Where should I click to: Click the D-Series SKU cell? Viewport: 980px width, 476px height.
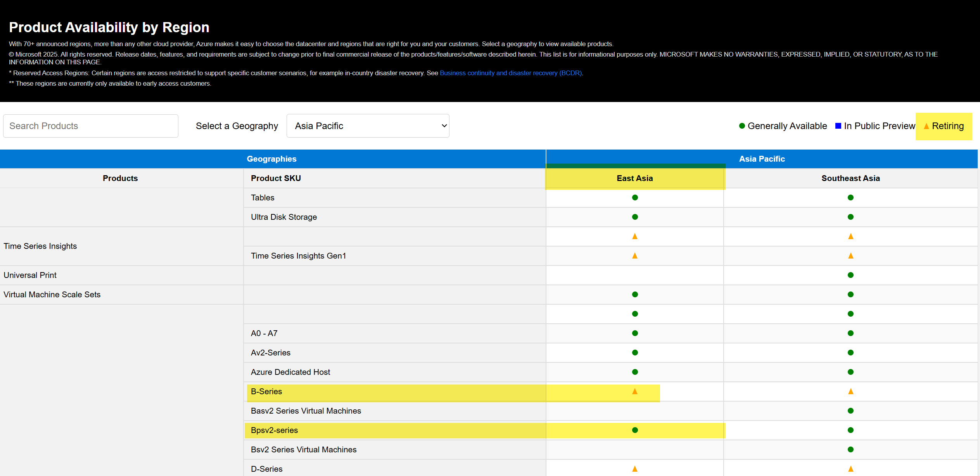coord(395,468)
